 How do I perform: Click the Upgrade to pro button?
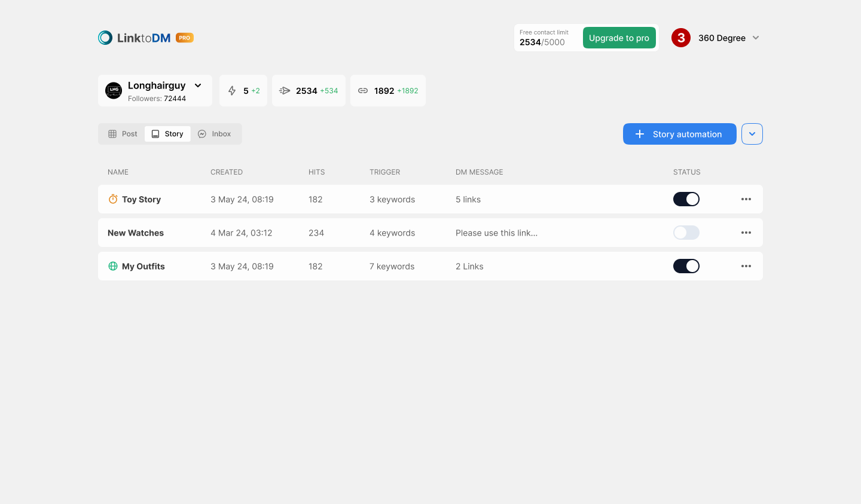619,38
